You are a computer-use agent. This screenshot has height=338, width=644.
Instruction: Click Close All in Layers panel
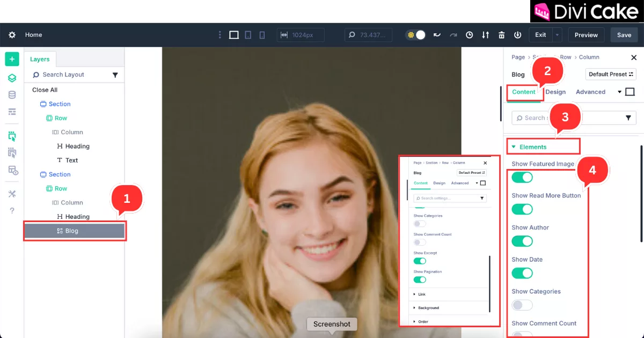coord(45,90)
